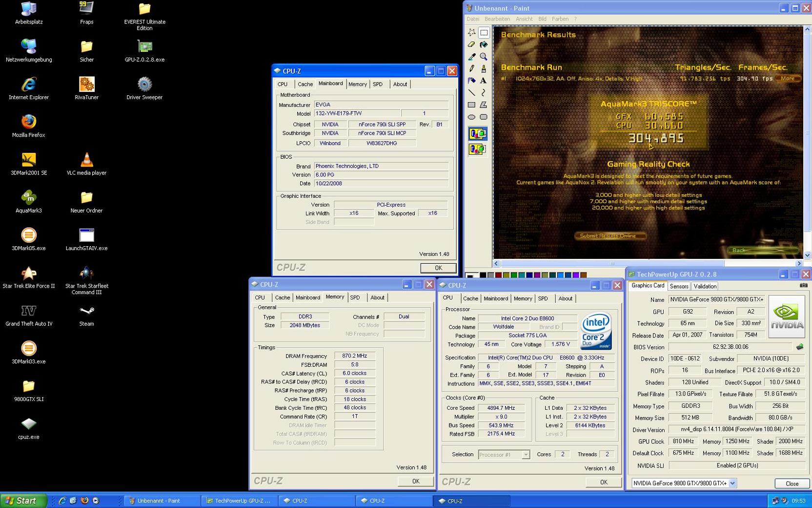Select the transparent selection mode option
Viewport: 812px width, 508px height.
click(x=478, y=149)
